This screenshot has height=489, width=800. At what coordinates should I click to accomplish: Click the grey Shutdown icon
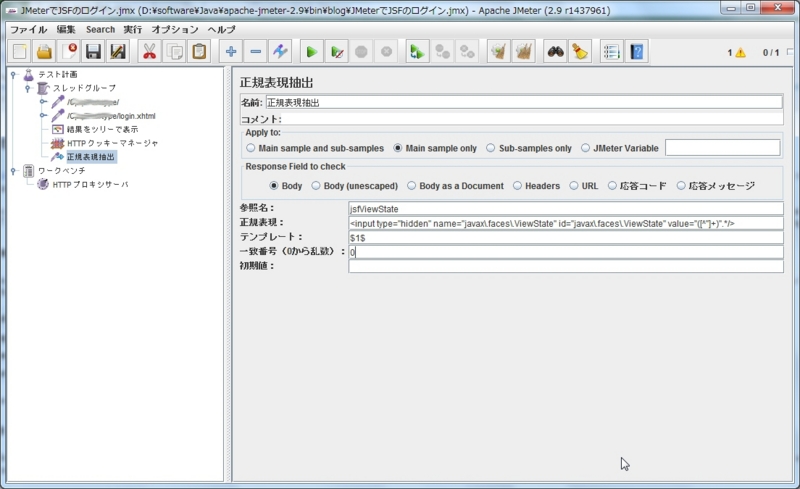tap(386, 52)
